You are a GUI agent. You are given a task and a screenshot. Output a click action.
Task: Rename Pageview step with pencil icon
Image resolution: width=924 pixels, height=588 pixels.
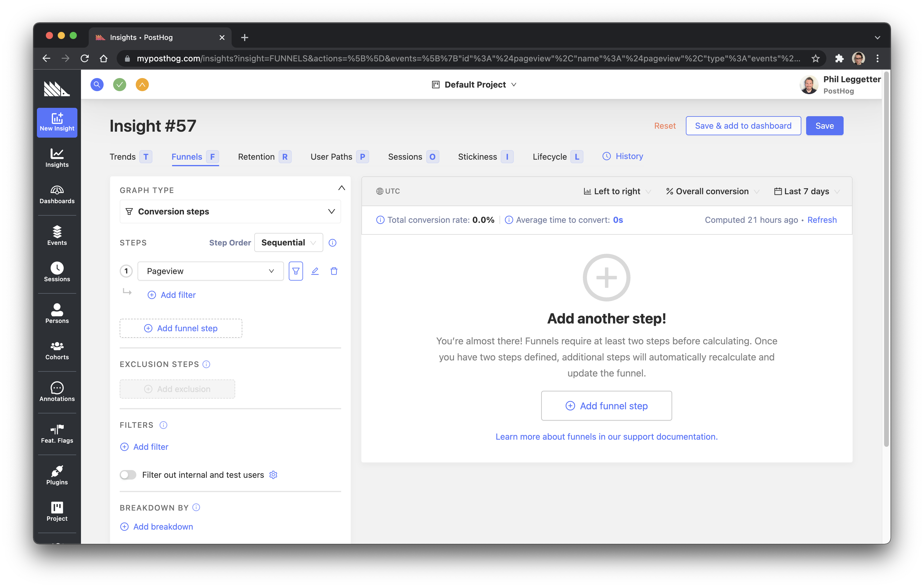tap(315, 271)
